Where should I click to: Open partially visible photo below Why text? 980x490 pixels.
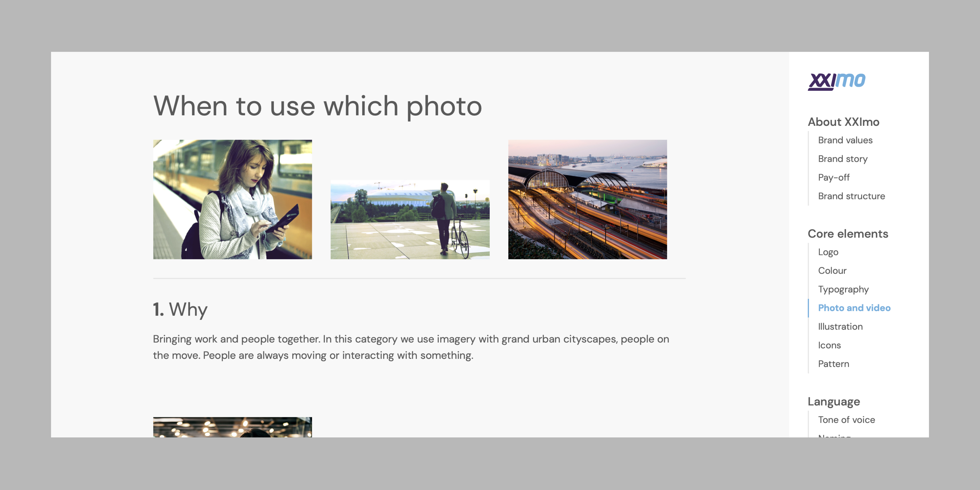point(232,427)
